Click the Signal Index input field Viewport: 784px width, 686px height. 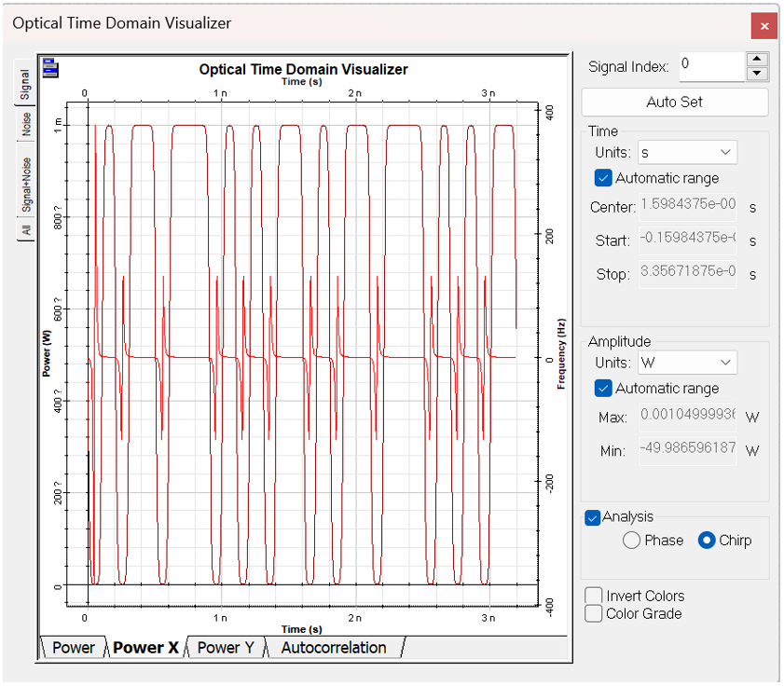click(710, 65)
